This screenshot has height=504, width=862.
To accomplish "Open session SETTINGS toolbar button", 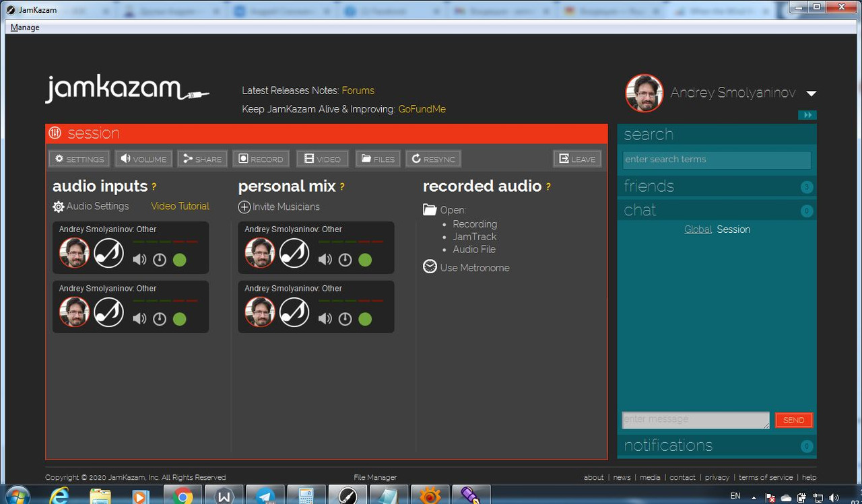I will [x=79, y=159].
